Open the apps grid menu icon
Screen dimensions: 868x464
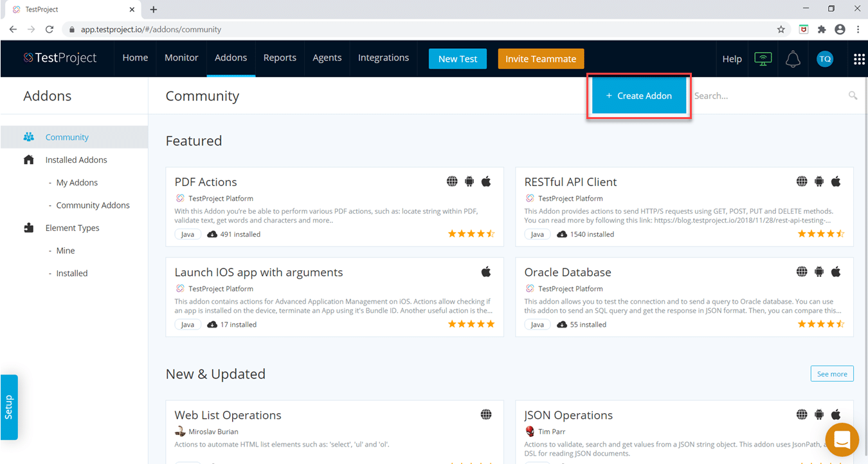[x=859, y=59]
